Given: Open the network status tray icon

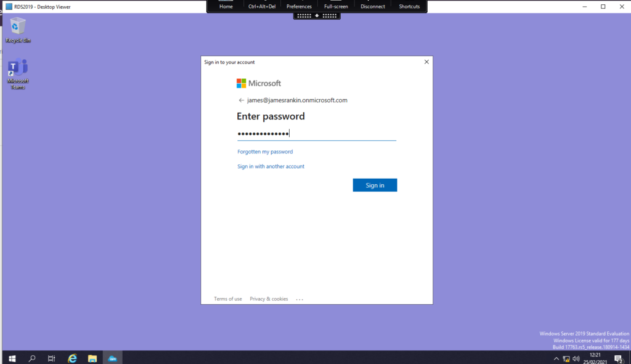Looking at the screenshot, I should [x=566, y=358].
